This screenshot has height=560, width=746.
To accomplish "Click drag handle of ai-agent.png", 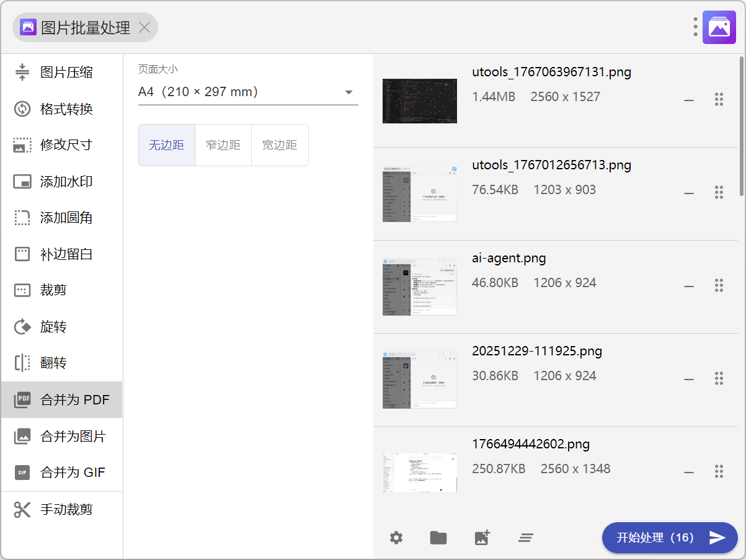I will [719, 285].
